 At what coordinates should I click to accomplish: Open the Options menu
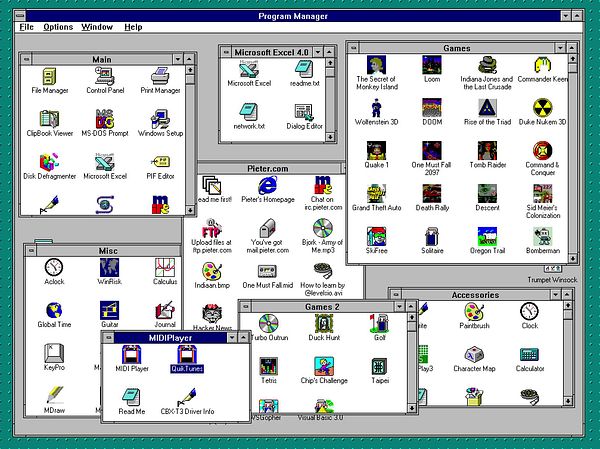(x=58, y=27)
